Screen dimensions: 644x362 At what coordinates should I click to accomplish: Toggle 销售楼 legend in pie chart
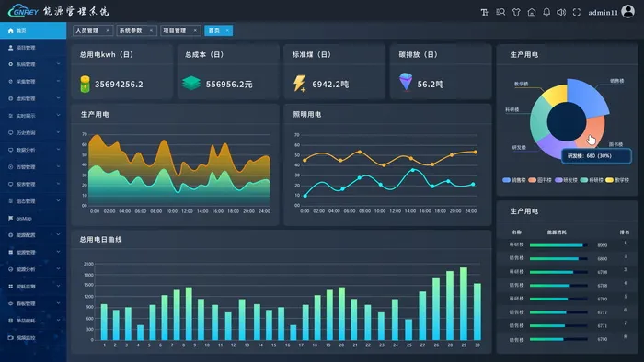[513, 180]
